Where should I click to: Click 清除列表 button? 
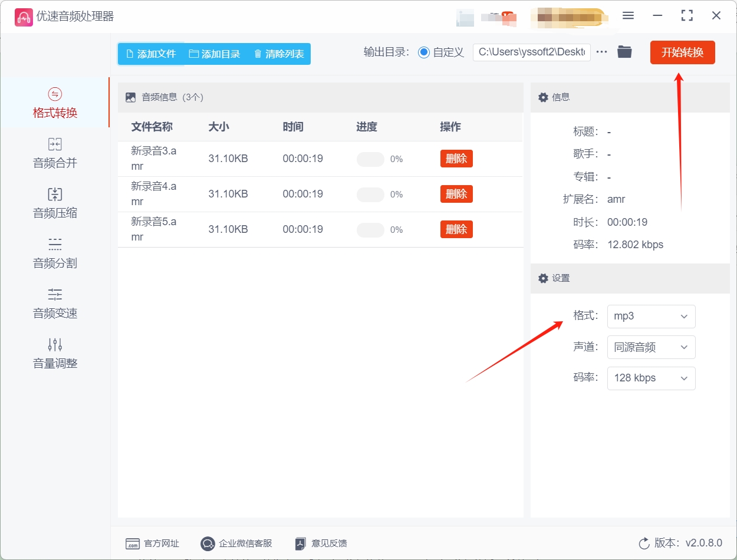(279, 54)
